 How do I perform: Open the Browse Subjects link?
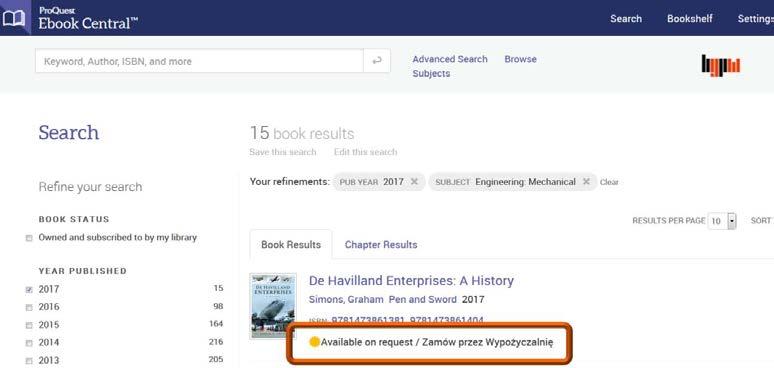pyautogui.click(x=474, y=66)
